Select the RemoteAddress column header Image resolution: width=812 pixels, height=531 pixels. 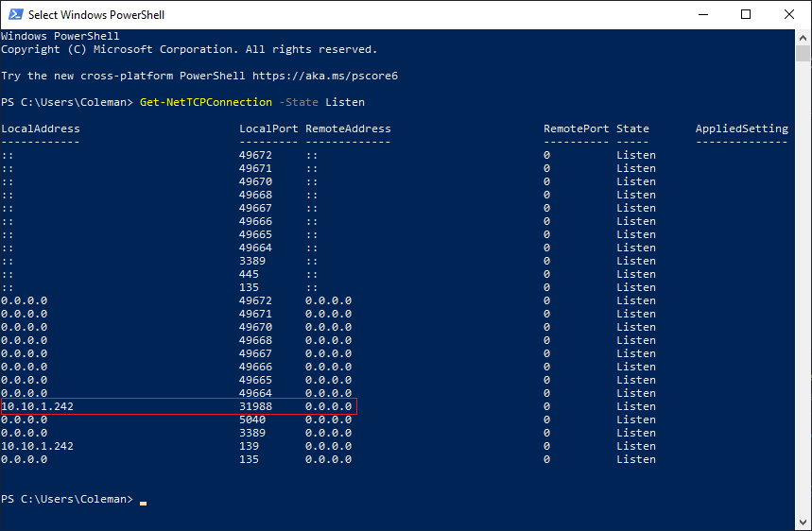[x=348, y=128]
